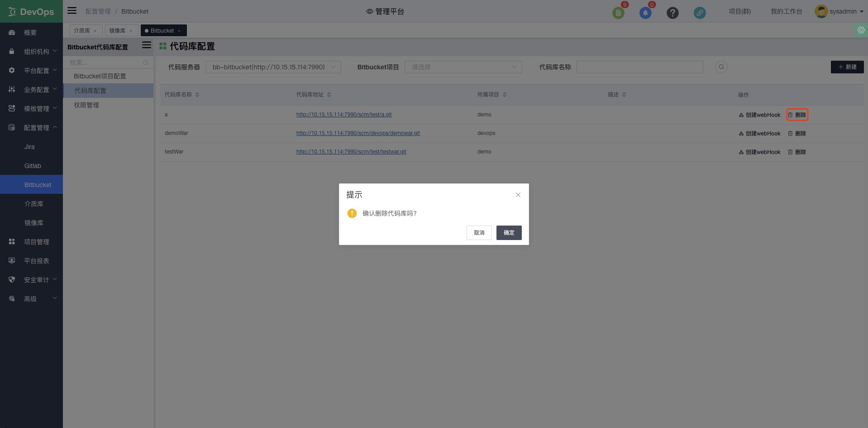Open the help question mark icon
The image size is (868, 428).
coord(672,13)
